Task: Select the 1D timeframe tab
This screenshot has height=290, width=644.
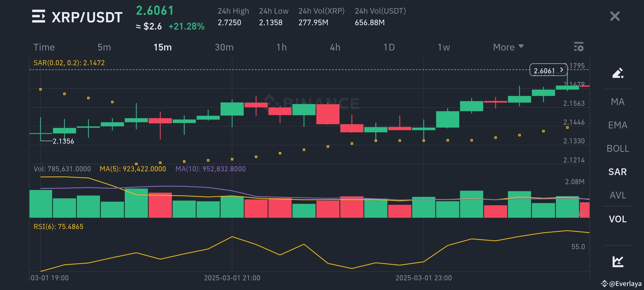Action: (x=389, y=47)
